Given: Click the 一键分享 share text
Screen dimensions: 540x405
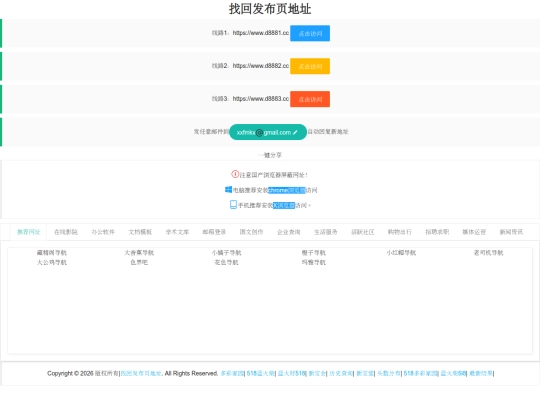Looking at the screenshot, I should tap(270, 155).
